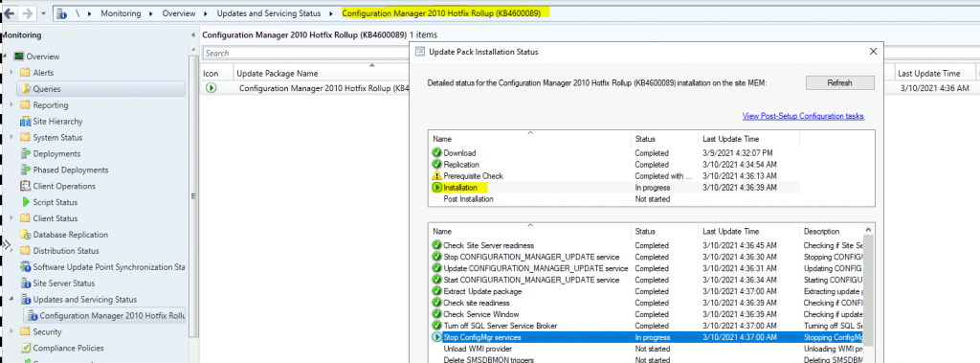Click Stop CONFIGURATION_MANAGER_UPDATE service check icon
Screen dimensions: 980x363
click(436, 257)
